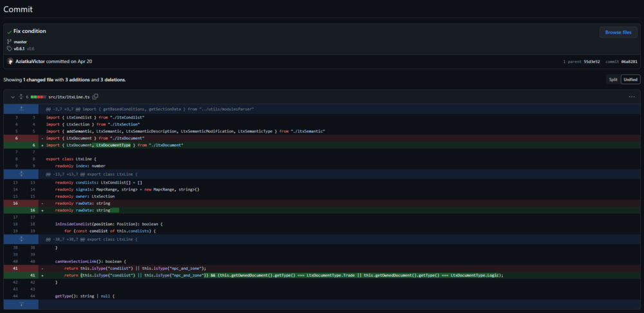Expand hidden lines above line 3
Viewport: 644px width, 313px height.
click(21, 109)
